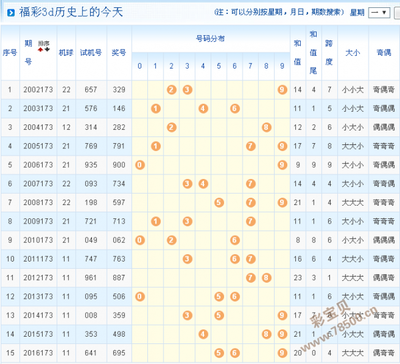This screenshot has width=400, height=364.
Task: Click the 奖号 value 695
Action: pyautogui.click(x=119, y=353)
